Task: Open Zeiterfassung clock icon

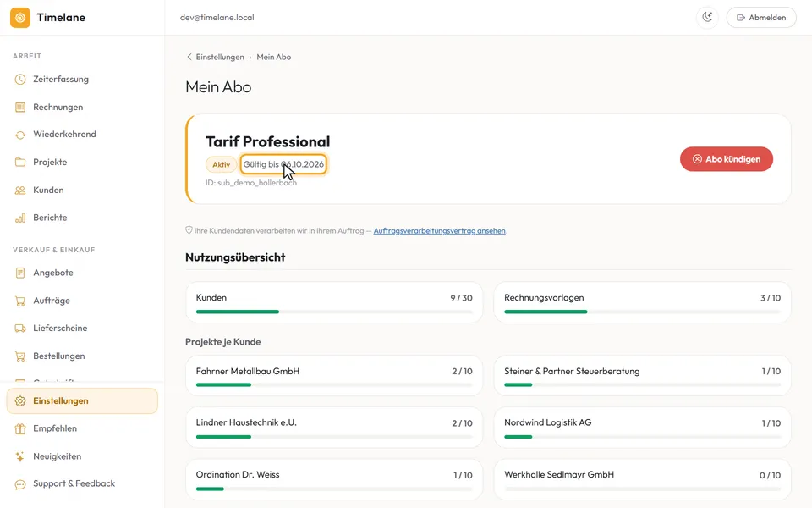Action: pos(20,80)
